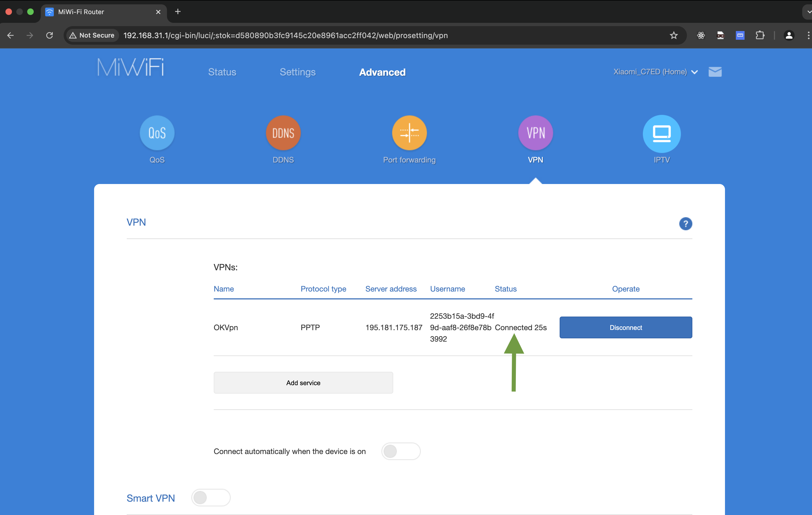The height and width of the screenshot is (515, 812).
Task: Click the VPN help question mark icon
Action: click(x=685, y=224)
